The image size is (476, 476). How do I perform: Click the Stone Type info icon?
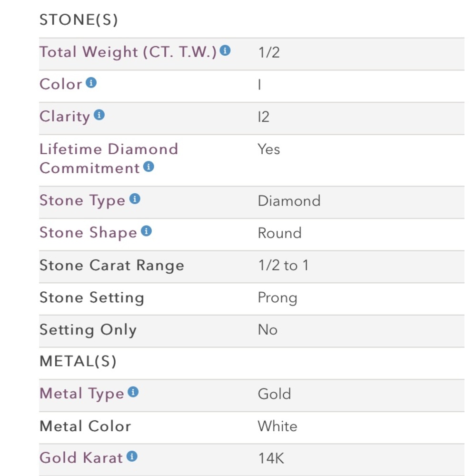tap(135, 199)
